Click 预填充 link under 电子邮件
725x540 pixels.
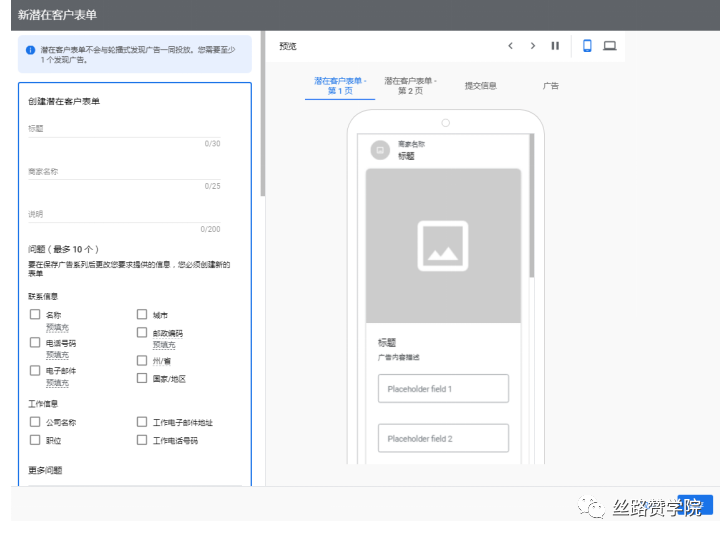point(57,383)
